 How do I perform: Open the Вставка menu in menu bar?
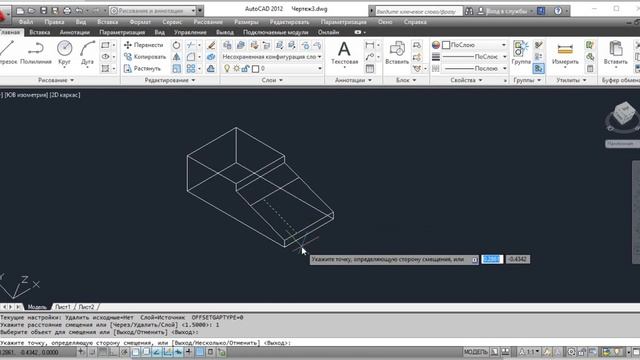(108, 22)
